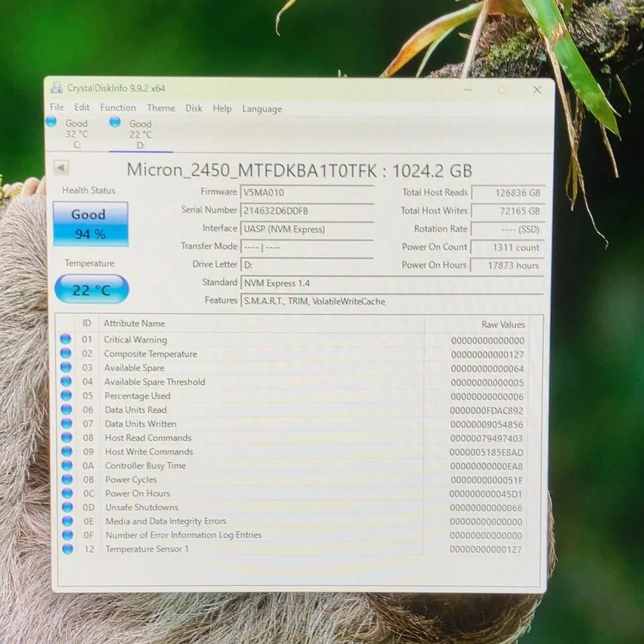Click the status orb for Percentage Used
This screenshot has height=644, width=644.
[x=66, y=395]
